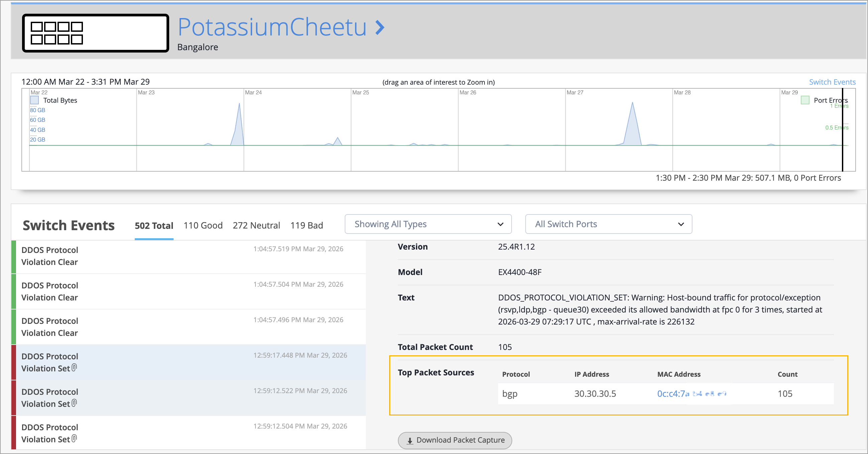Image resolution: width=868 pixels, height=454 pixels.
Task: Filter events by 272 Neutral
Action: point(256,225)
